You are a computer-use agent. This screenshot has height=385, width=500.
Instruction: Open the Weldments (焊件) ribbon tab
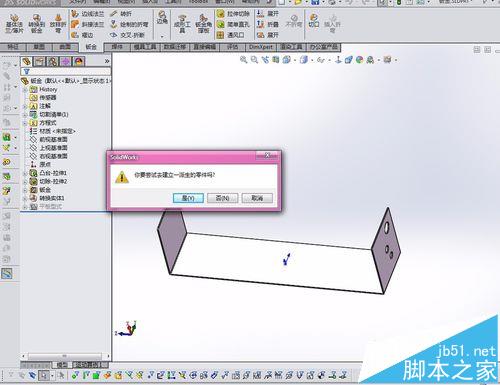coord(117,47)
